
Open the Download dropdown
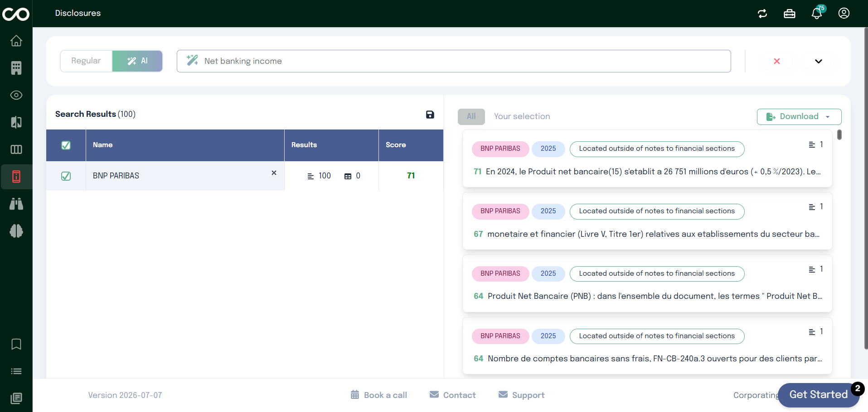[x=799, y=117]
